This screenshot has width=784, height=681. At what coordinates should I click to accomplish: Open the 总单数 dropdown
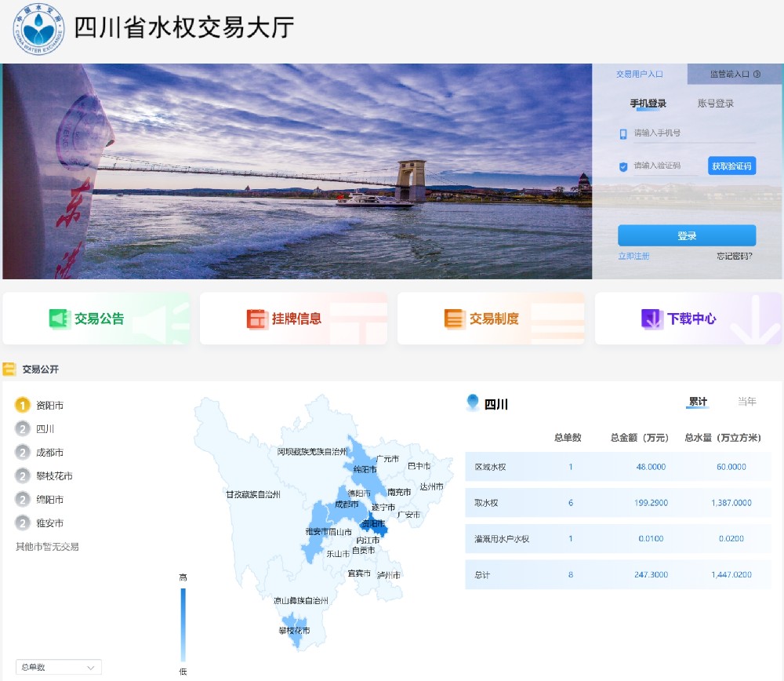click(x=59, y=667)
